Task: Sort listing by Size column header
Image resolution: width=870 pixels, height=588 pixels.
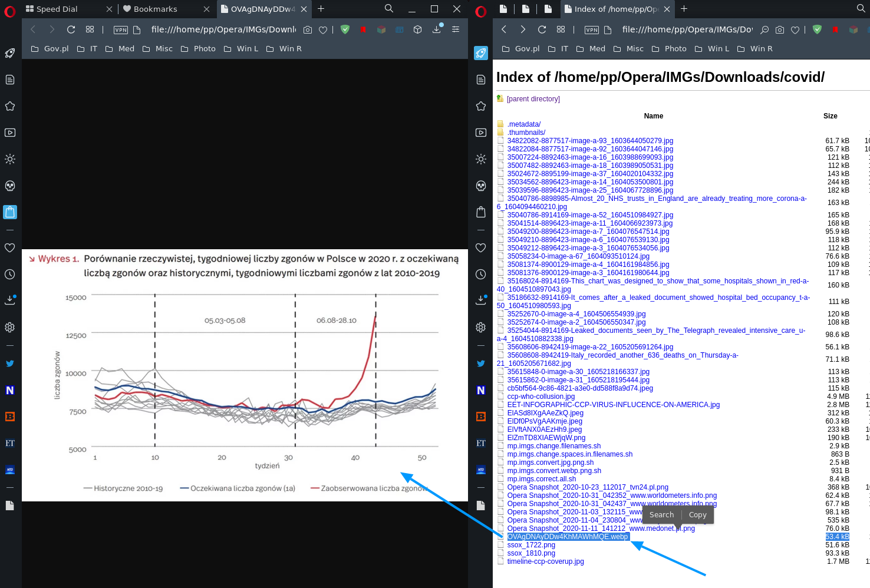Action: [x=831, y=116]
